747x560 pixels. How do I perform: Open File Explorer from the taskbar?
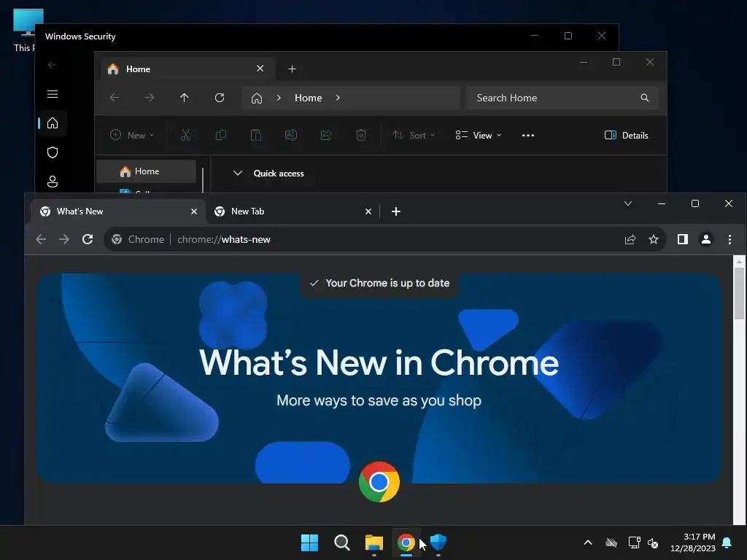point(374,542)
